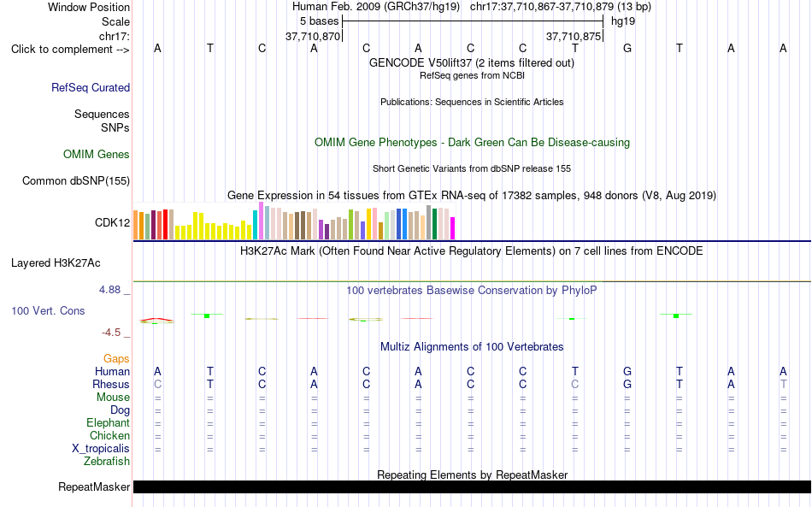This screenshot has width=812, height=507.
Task: Click 'Multiz Alignments of 100 Vertebrates' title
Action: point(472,347)
